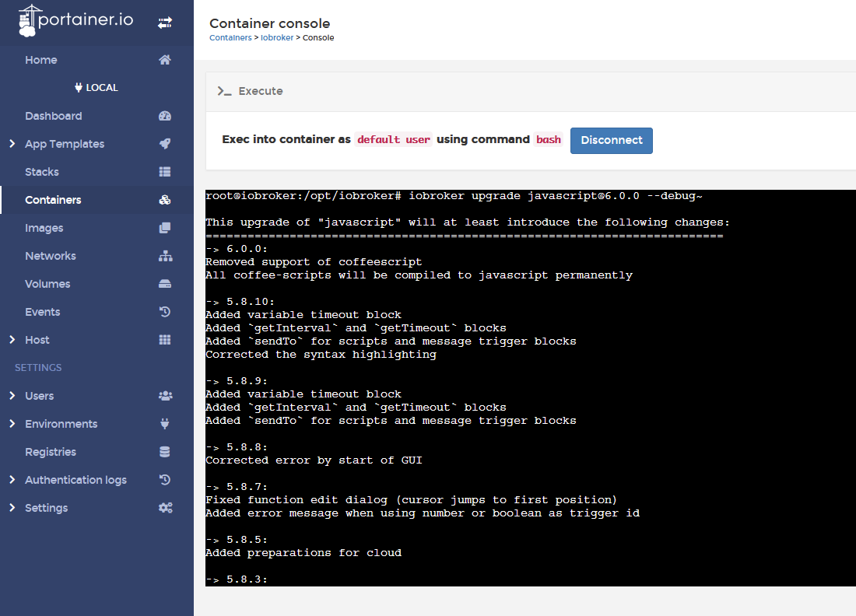Screen dimensions: 856x616
Task: Collapse sidebar with the arrows toggle icon
Action: pos(165,23)
